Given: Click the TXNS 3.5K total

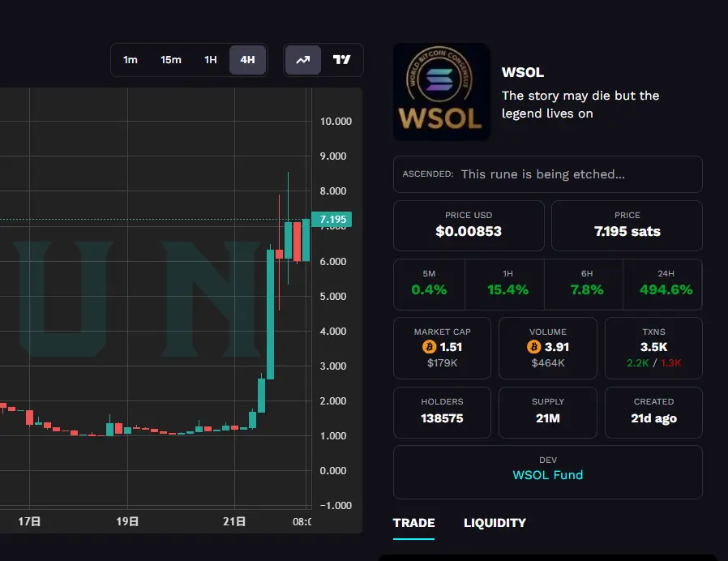Looking at the screenshot, I should [x=653, y=347].
